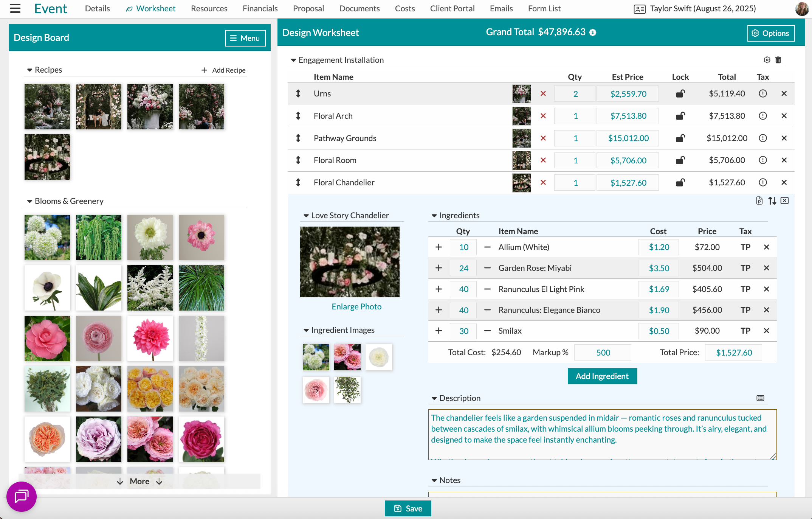
Task: Increase Smilax quantity
Action: pos(439,331)
